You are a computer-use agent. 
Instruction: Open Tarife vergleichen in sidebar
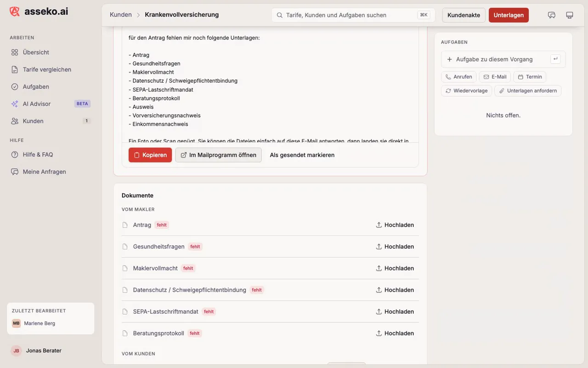[51, 69]
